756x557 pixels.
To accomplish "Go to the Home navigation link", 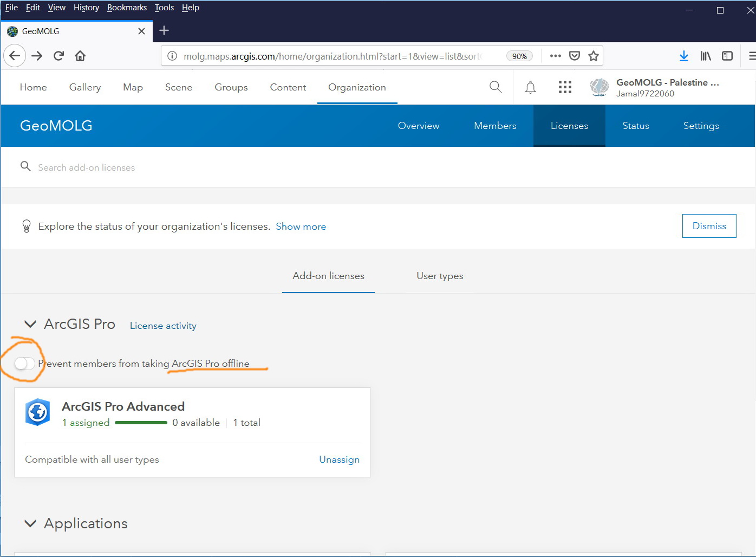I will [x=33, y=87].
